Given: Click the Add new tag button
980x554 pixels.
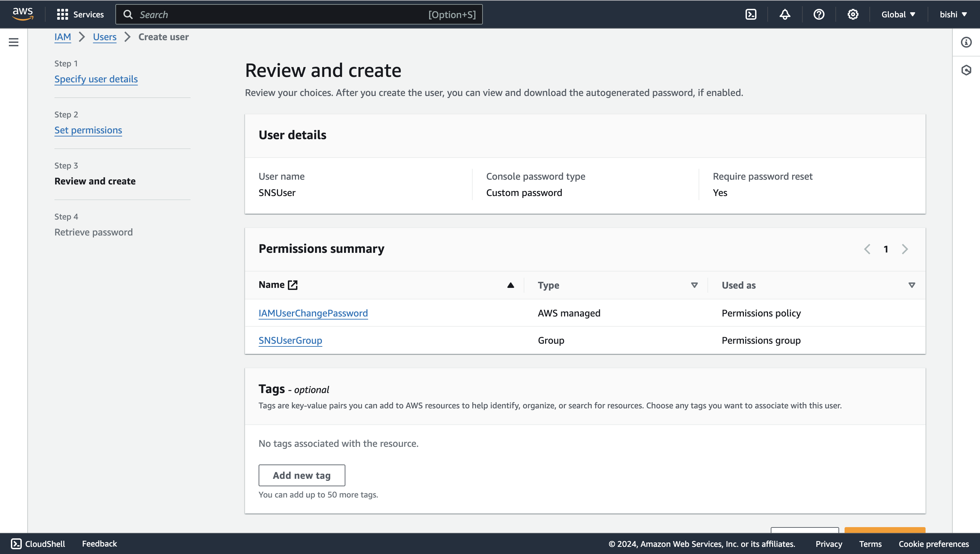Looking at the screenshot, I should pyautogui.click(x=302, y=475).
